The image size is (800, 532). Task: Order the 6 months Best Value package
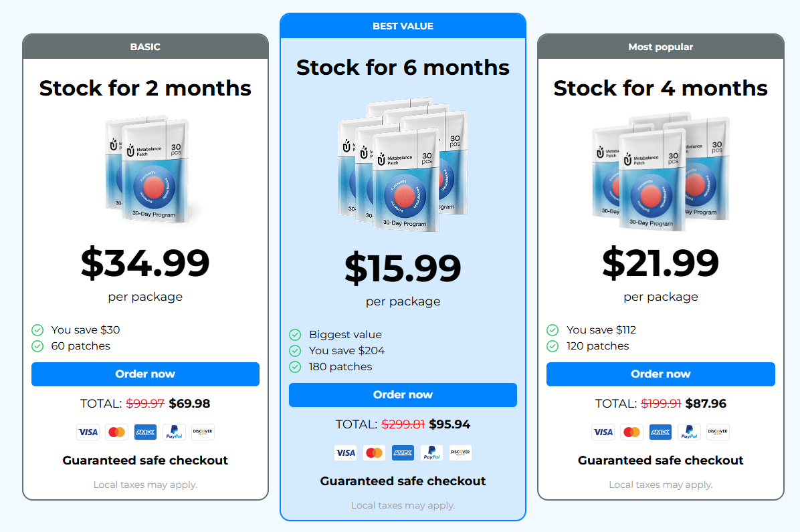coord(403,395)
